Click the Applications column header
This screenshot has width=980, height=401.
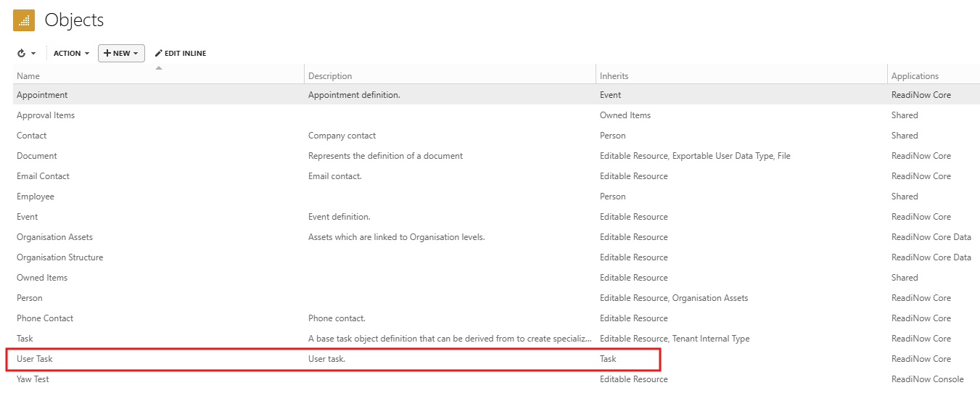click(x=915, y=76)
